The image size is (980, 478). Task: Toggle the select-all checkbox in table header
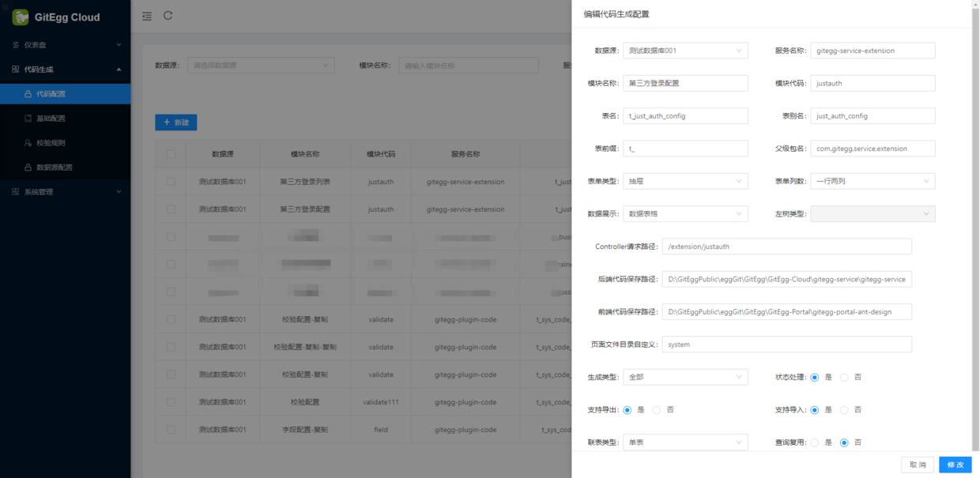click(x=171, y=154)
